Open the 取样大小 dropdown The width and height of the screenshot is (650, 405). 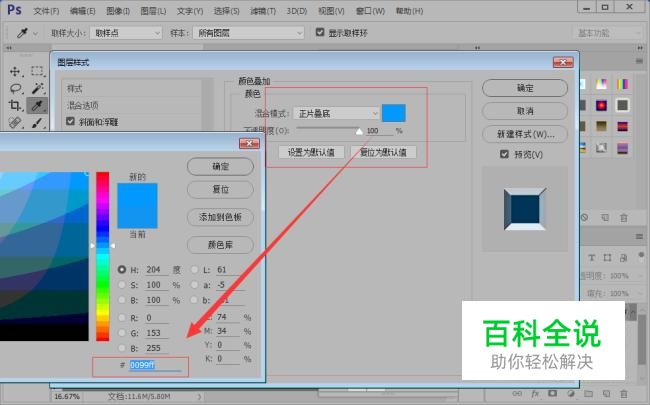(126, 33)
